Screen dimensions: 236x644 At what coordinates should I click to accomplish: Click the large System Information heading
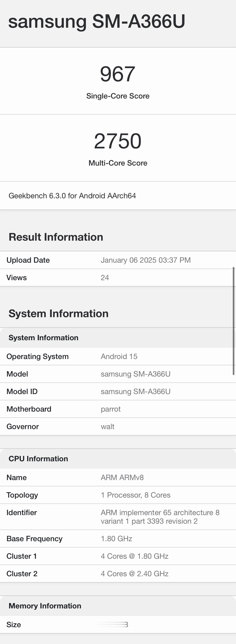[x=58, y=313]
